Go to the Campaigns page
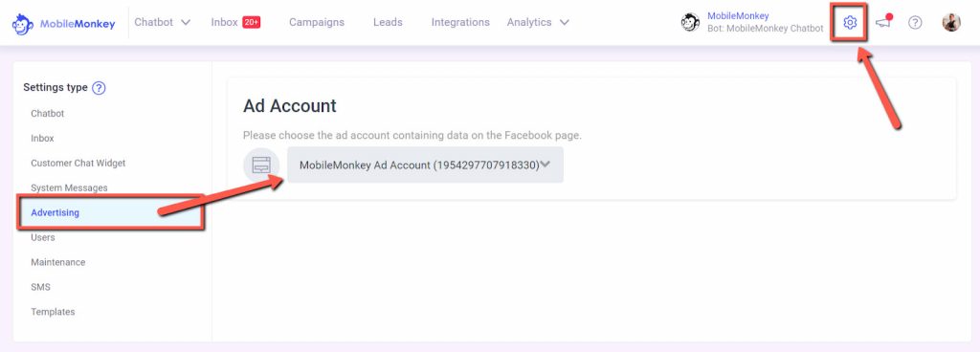This screenshot has width=980, height=352. pos(316,22)
